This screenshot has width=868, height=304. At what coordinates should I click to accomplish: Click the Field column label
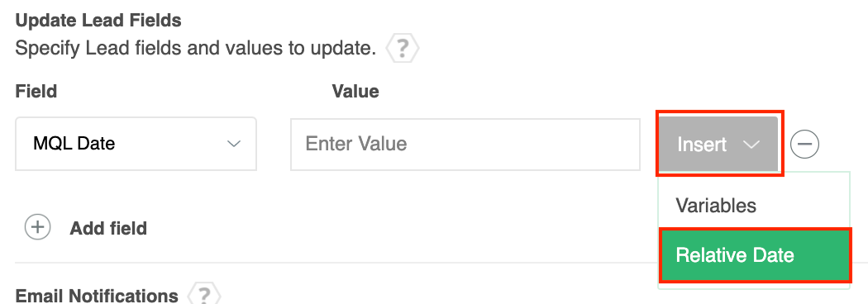[36, 91]
